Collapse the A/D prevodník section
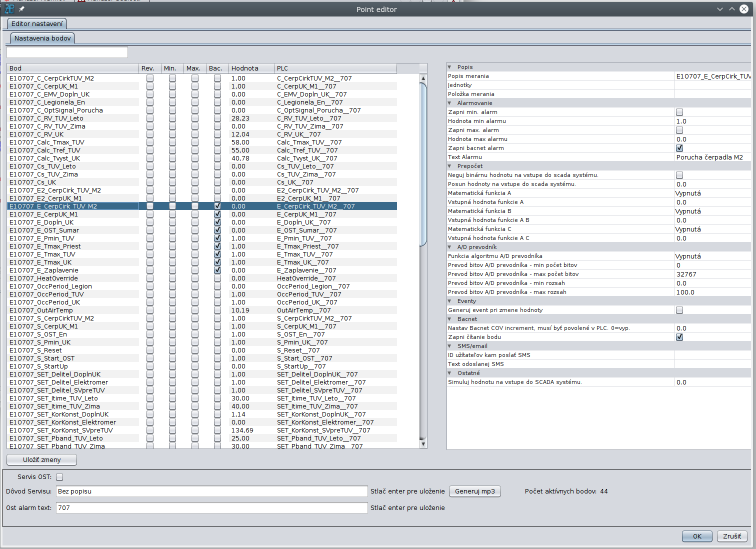 [x=449, y=247]
